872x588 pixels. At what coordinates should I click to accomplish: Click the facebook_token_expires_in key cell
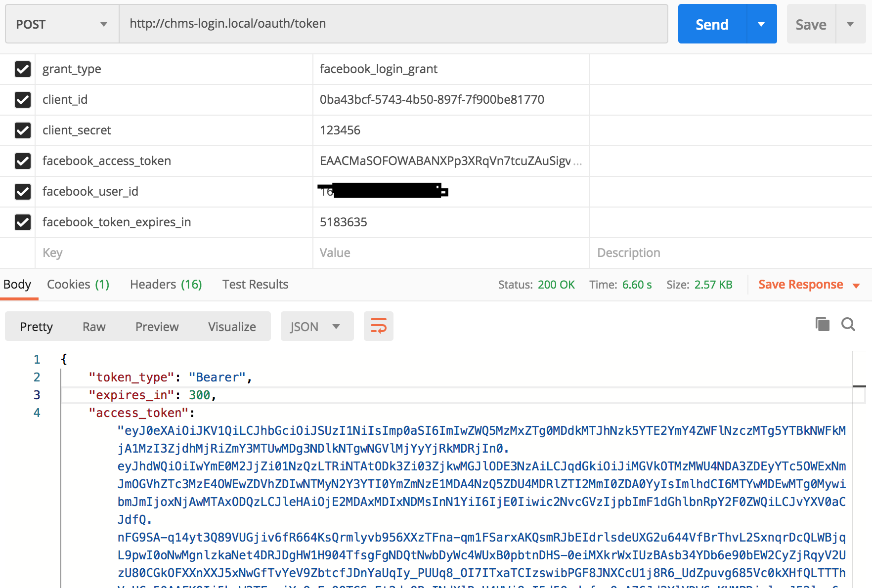tap(174, 222)
